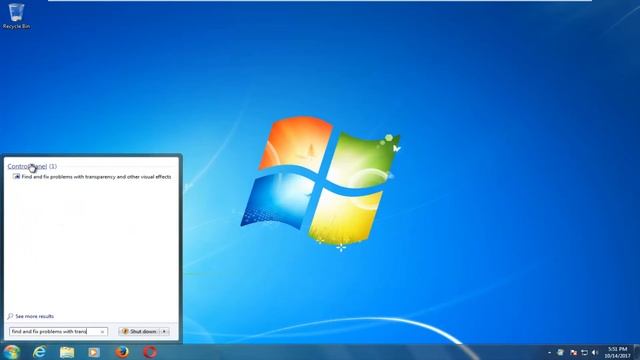This screenshot has height=360, width=640.
Task: Launch Internet Explorer from the taskbar
Action: pos(40,352)
